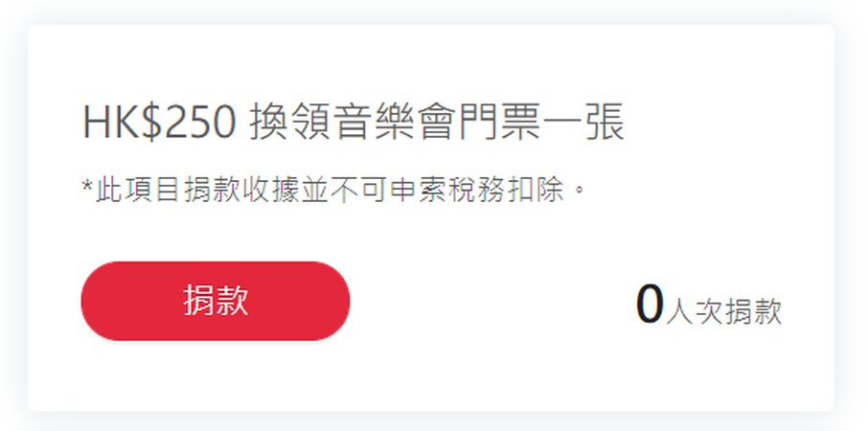Click the large 0 donor number

click(x=650, y=305)
